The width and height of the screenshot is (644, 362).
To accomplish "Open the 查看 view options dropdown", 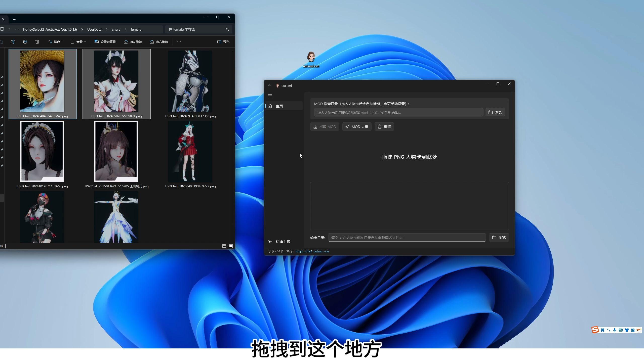I will (x=78, y=42).
